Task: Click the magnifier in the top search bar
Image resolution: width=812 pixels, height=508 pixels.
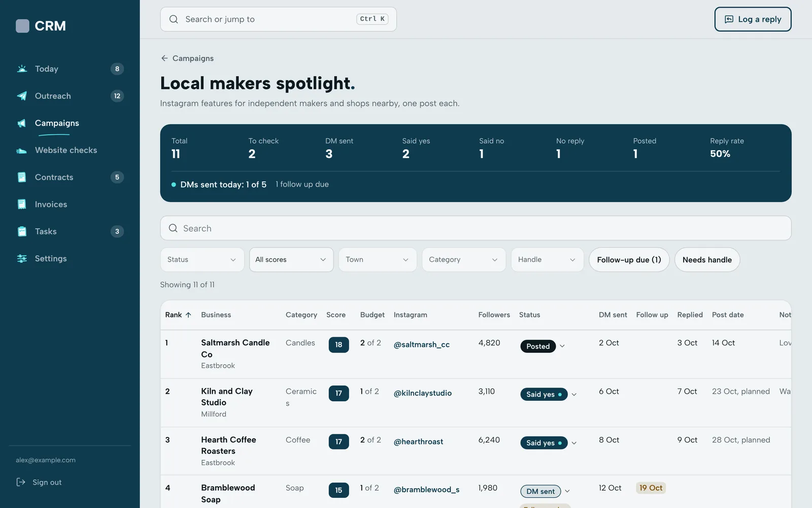Action: (174, 19)
